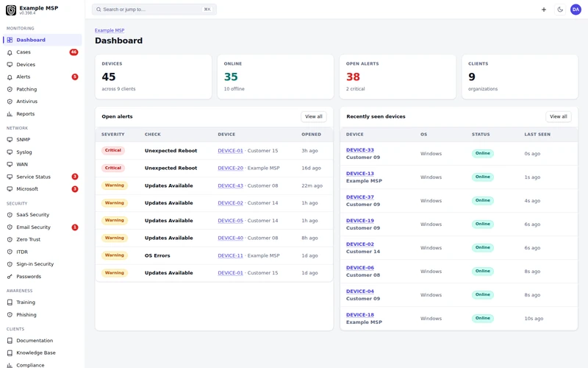The height and width of the screenshot is (368, 588).
Task: Click the Knowledge Base book icon
Action: [x=10, y=353]
